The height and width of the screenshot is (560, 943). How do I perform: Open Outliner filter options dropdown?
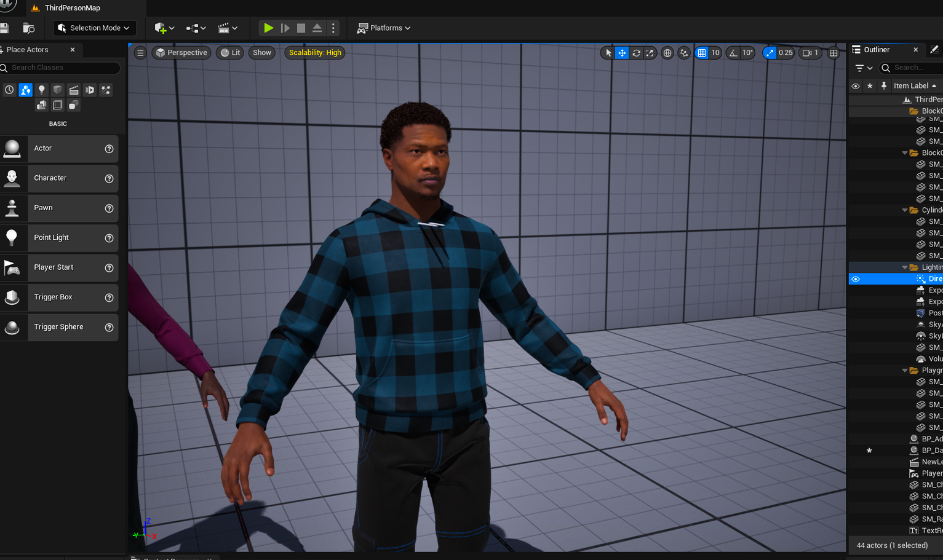pos(864,68)
